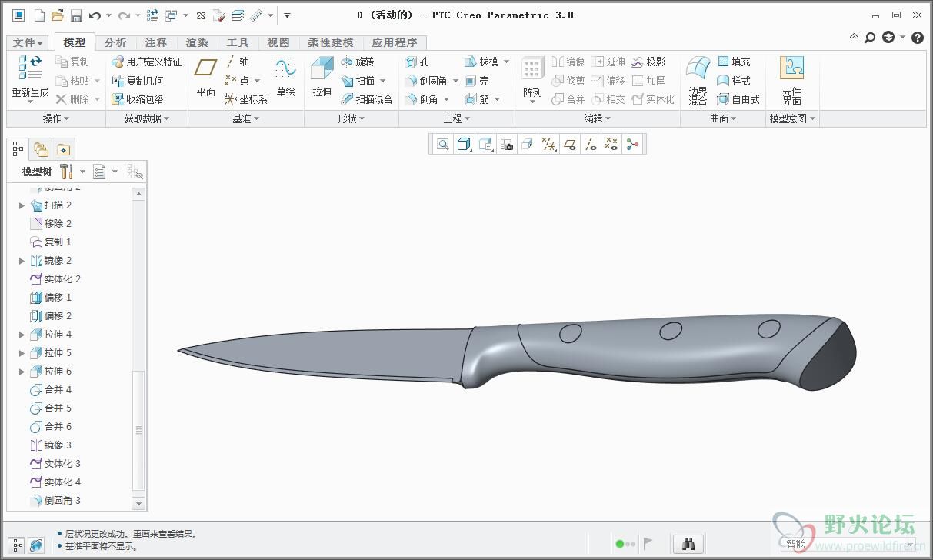Screen dimensions: 933x560
Task: Click the saved views camera icon
Action: (506, 144)
